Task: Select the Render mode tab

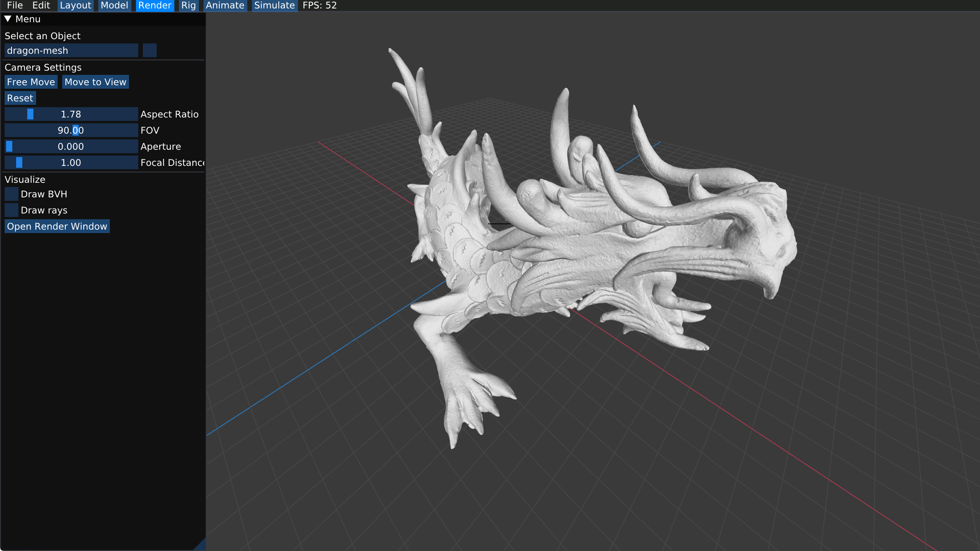Action: coord(155,5)
